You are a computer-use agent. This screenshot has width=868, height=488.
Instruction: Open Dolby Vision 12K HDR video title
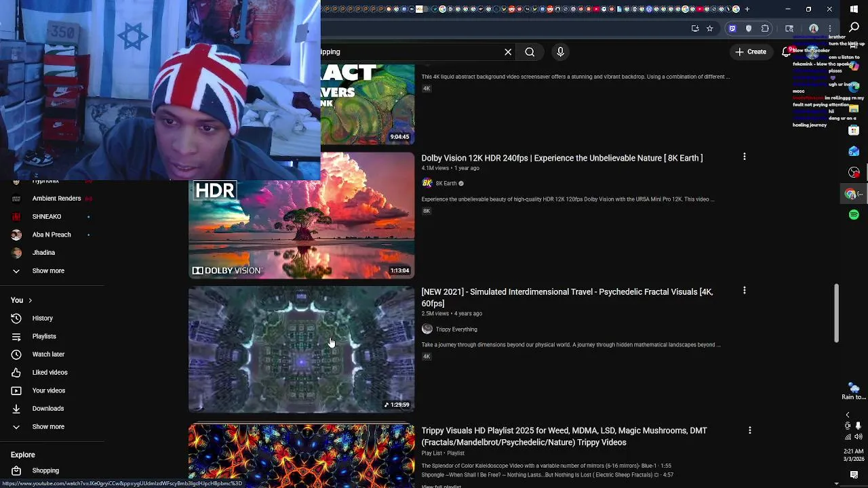pos(562,158)
